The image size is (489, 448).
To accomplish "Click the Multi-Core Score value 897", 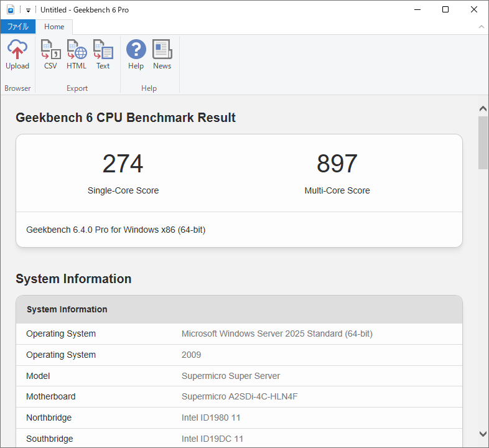I will pos(337,164).
